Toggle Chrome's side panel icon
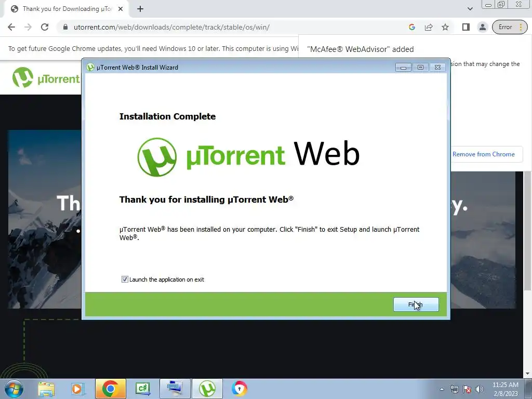Viewport: 532px width, 399px height. [466, 27]
